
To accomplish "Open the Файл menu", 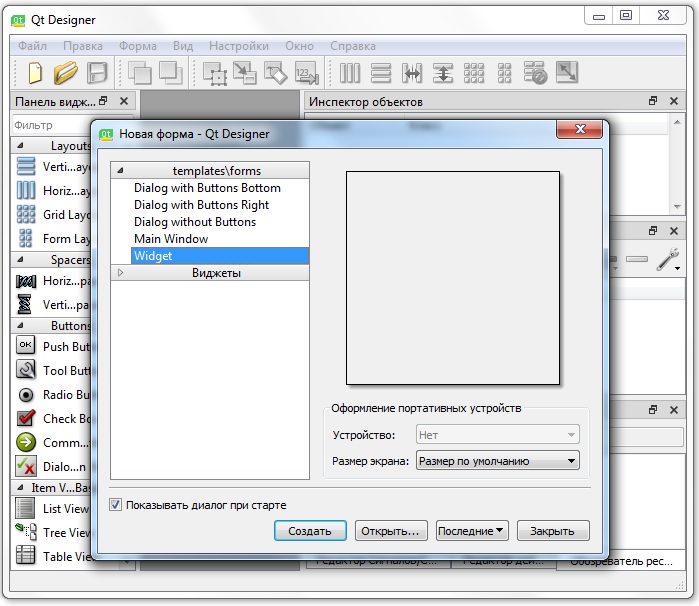I will [32, 46].
